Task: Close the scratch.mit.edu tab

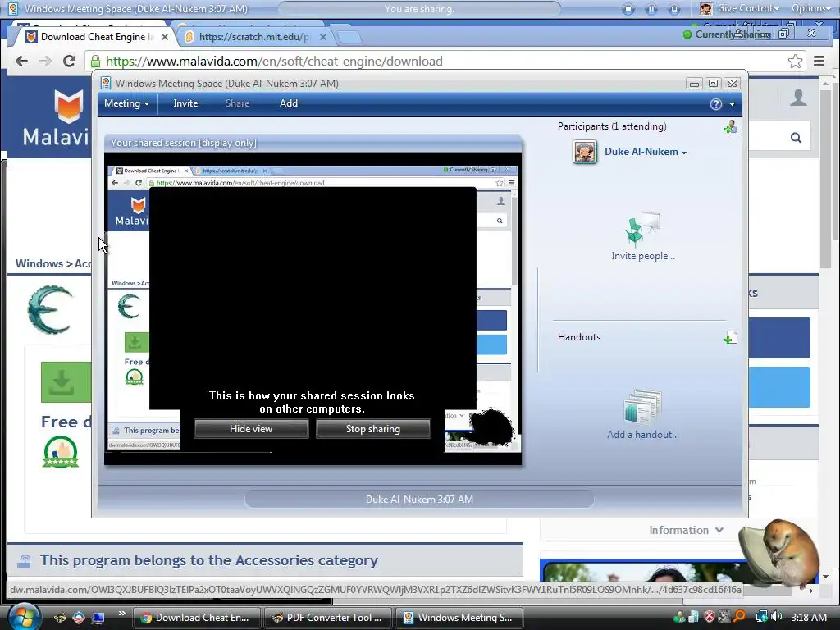Action: tap(322, 37)
